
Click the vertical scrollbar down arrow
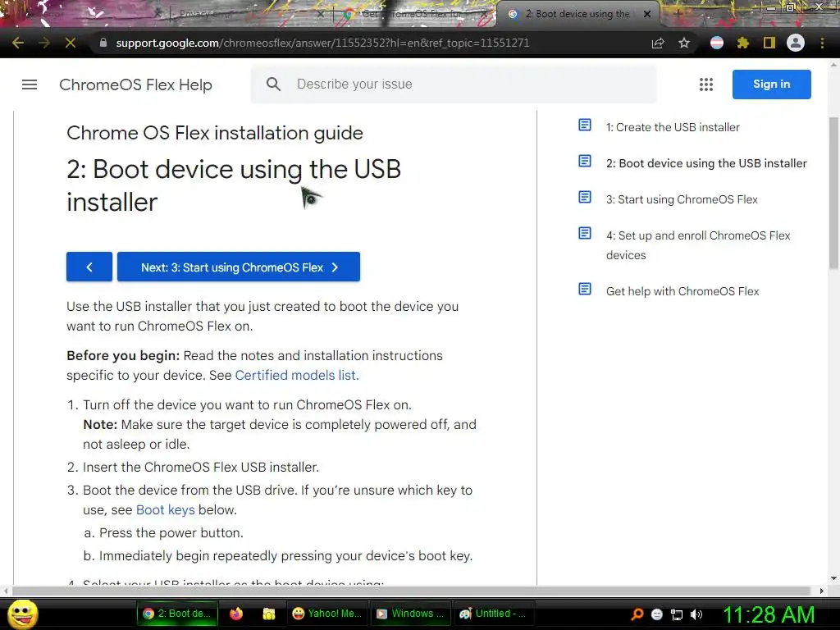pos(833,578)
